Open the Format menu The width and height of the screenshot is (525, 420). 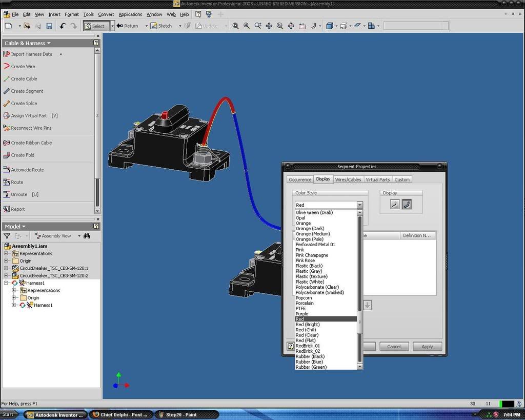coord(72,14)
